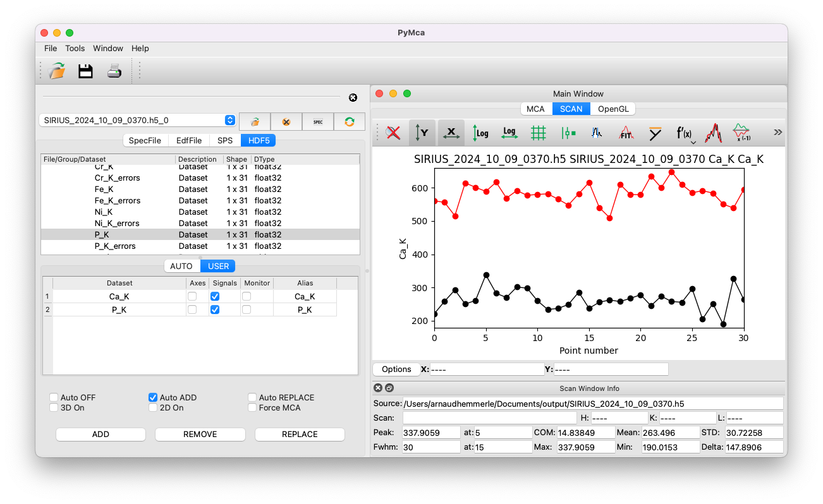This screenshot has height=504, width=823.
Task: Select the SCAN tab
Action: coord(571,109)
